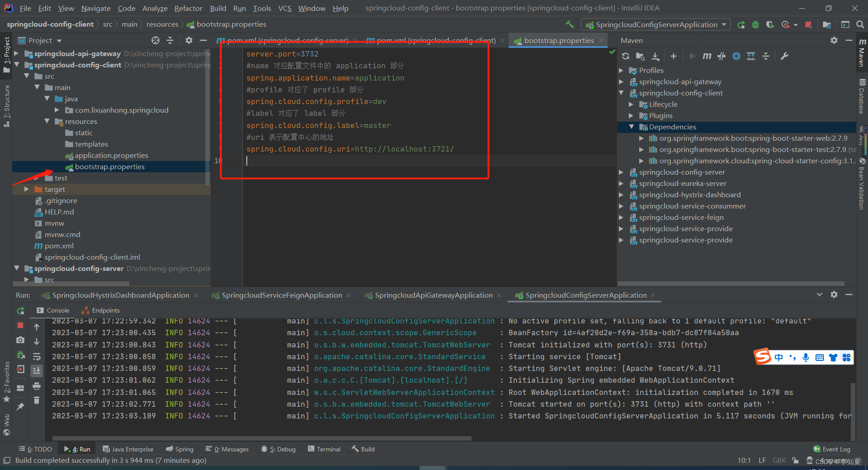
Task: Toggle Skip Tests mode in Maven toolbar
Action: point(736,56)
